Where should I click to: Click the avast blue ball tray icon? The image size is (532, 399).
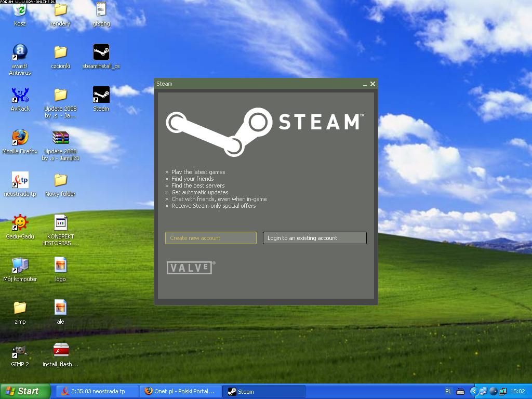(x=494, y=392)
